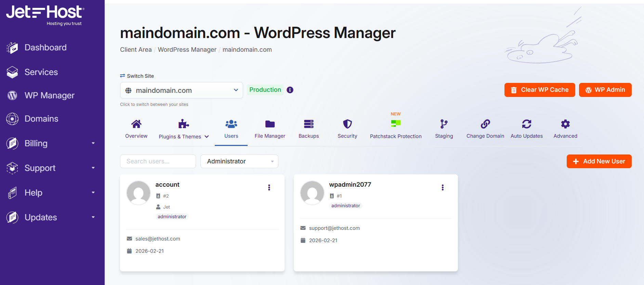Click the wpadmin2077 user avatar
This screenshot has height=285, width=644.
[312, 193]
